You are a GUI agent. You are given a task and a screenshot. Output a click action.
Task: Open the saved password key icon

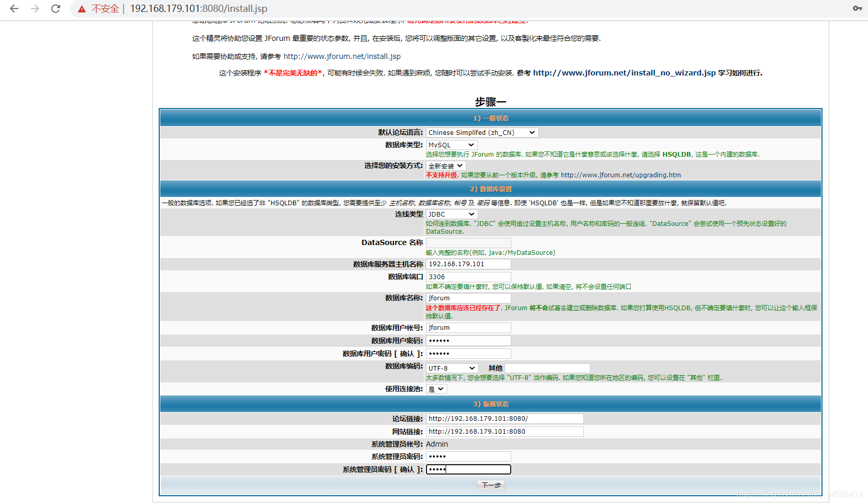[x=857, y=8]
